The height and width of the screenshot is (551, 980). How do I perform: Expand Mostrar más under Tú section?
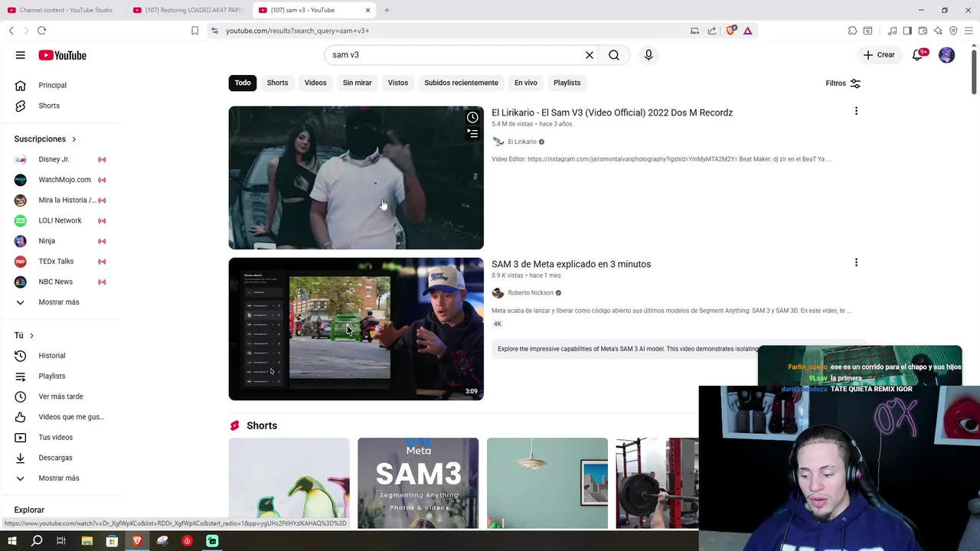59,478
